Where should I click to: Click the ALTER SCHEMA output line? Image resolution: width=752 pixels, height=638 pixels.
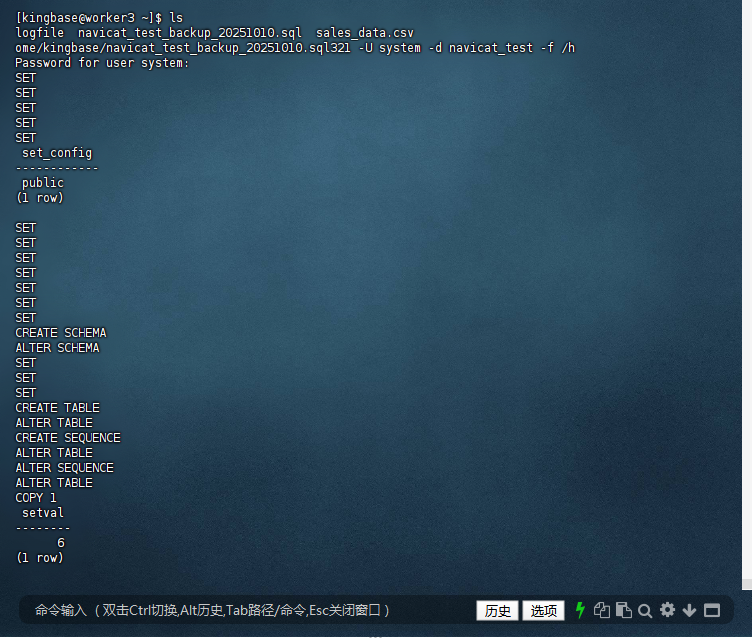point(57,348)
